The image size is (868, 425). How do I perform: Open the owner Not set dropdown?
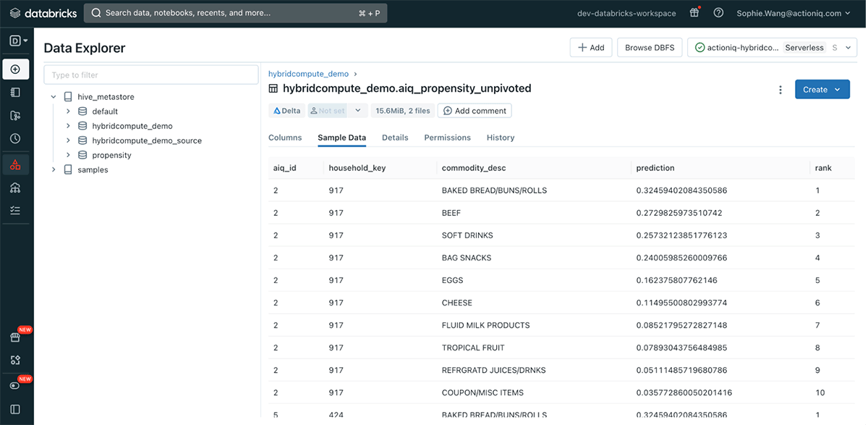pyautogui.click(x=357, y=111)
